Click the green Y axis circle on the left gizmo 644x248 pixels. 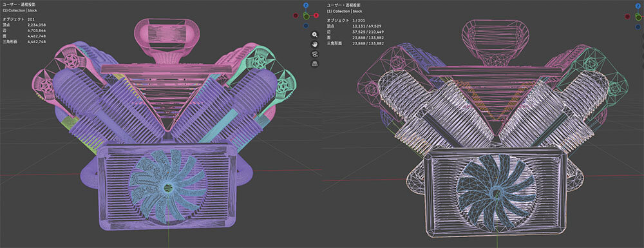(x=306, y=16)
